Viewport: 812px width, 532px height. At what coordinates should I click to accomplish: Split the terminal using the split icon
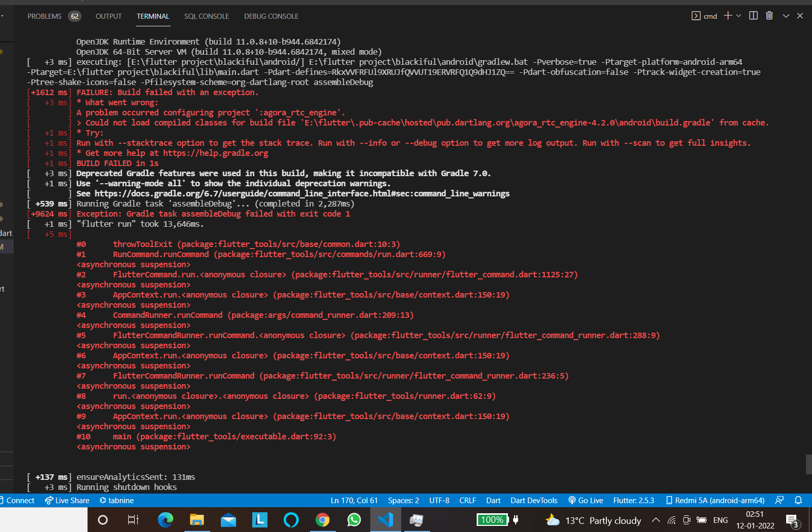753,16
